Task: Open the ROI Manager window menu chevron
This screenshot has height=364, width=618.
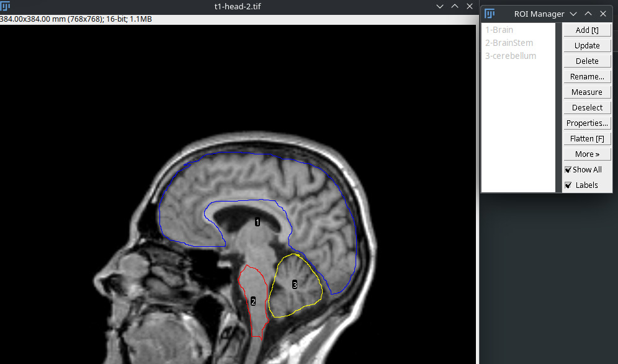Action: pyautogui.click(x=573, y=13)
